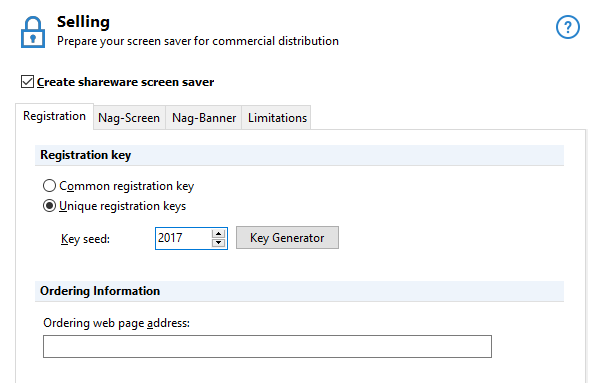Switch to the Registration tab
The height and width of the screenshot is (383, 602).
55,116
